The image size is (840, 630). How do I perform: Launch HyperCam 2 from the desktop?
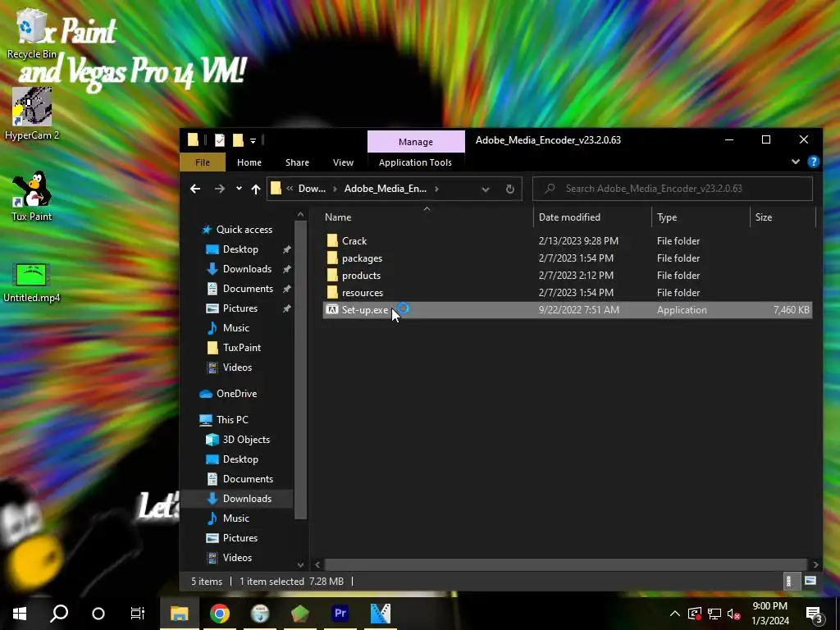point(32,113)
